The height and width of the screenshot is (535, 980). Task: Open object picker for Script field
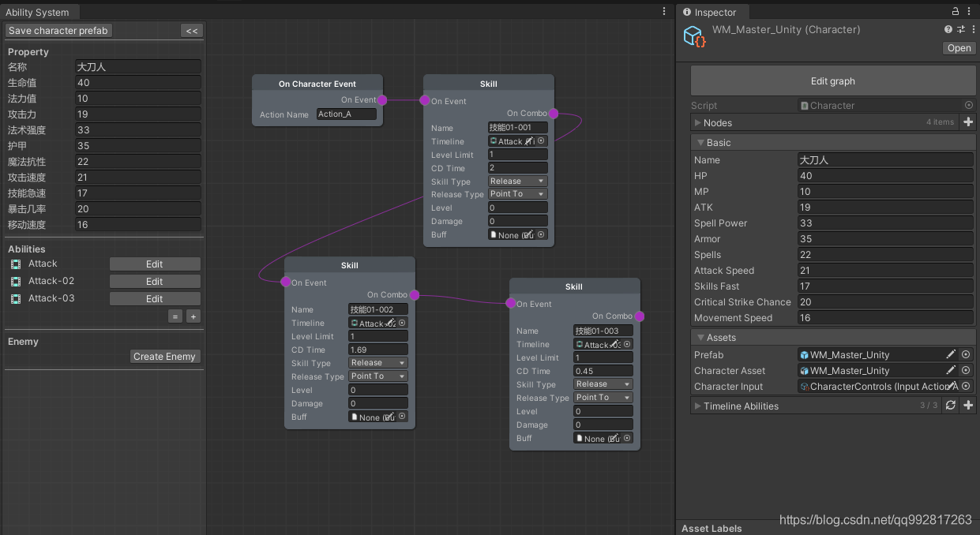tap(969, 105)
